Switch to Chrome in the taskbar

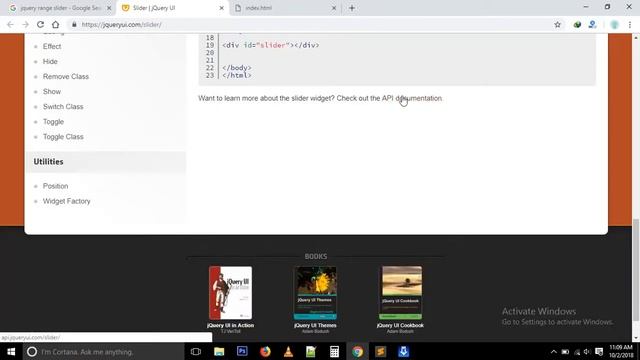(x=358, y=351)
